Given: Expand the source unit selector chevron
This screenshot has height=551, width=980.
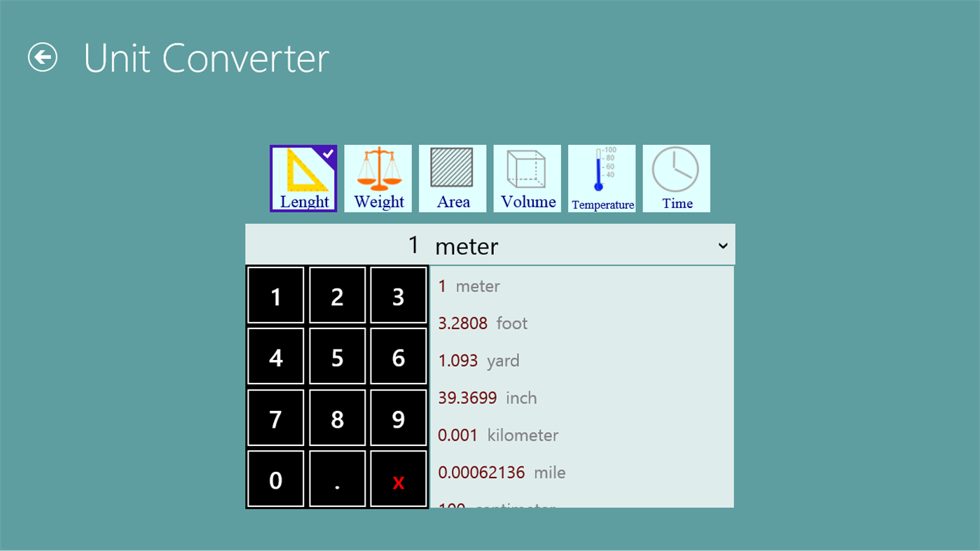Looking at the screenshot, I should pos(723,246).
